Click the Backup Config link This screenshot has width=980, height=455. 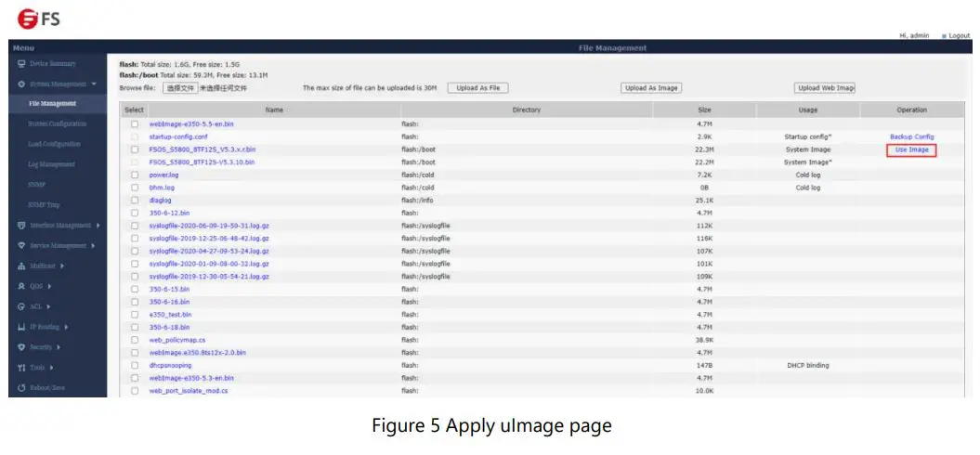pos(912,136)
